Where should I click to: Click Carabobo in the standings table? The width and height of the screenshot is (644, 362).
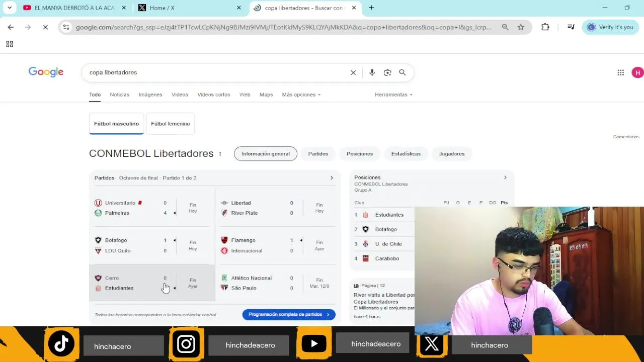[387, 258]
